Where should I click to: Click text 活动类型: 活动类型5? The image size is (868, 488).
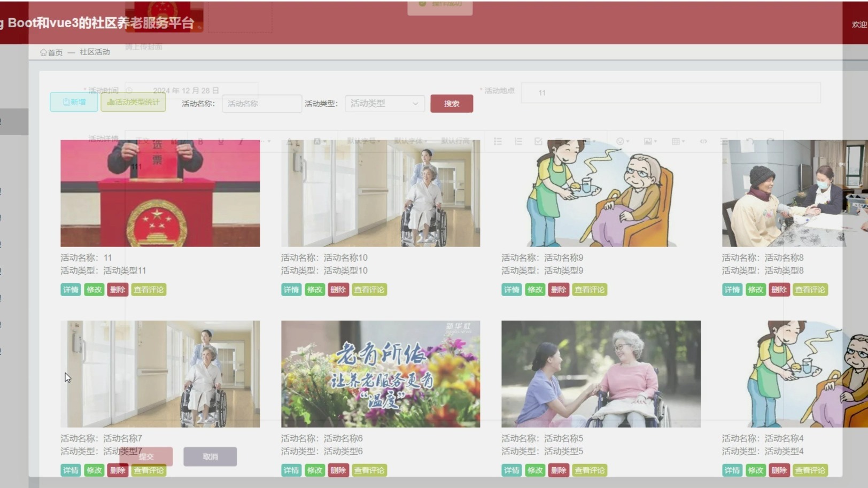542,451
